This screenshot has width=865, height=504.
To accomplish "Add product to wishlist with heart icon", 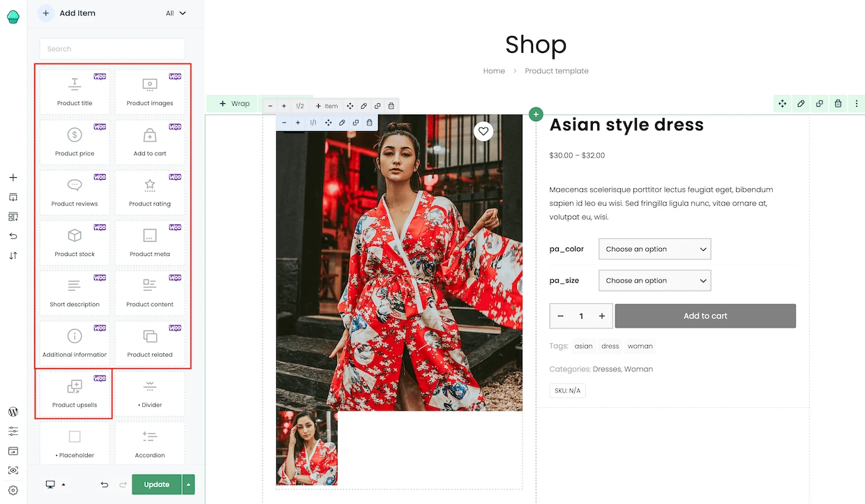I will click(x=483, y=131).
